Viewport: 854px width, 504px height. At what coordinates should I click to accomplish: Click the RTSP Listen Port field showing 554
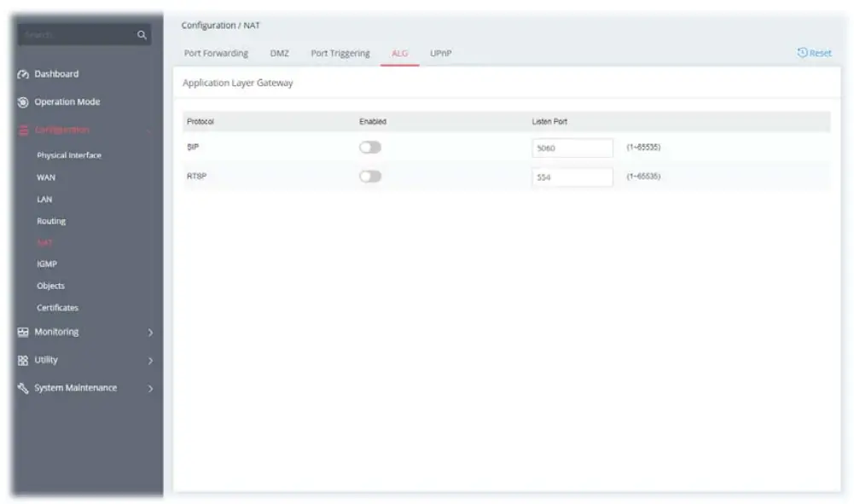click(x=572, y=177)
